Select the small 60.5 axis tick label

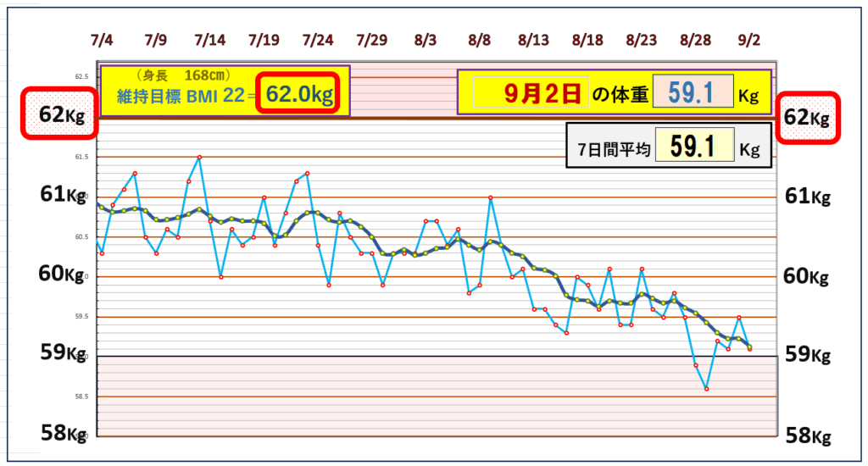pyautogui.click(x=81, y=237)
